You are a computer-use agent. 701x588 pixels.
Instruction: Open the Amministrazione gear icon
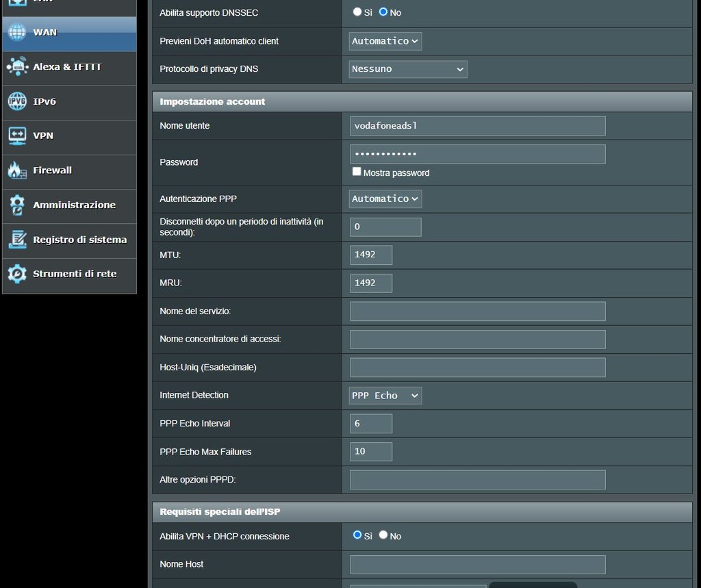(x=17, y=205)
